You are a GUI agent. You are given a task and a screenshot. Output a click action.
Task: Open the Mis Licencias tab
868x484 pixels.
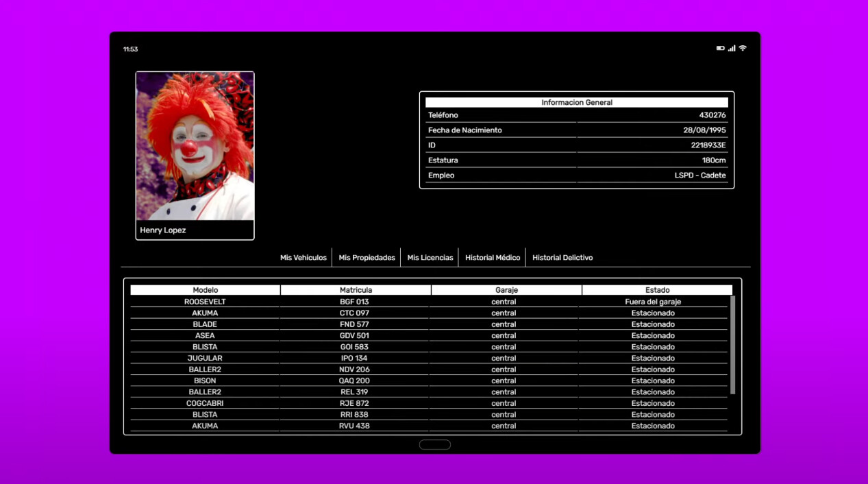(430, 258)
